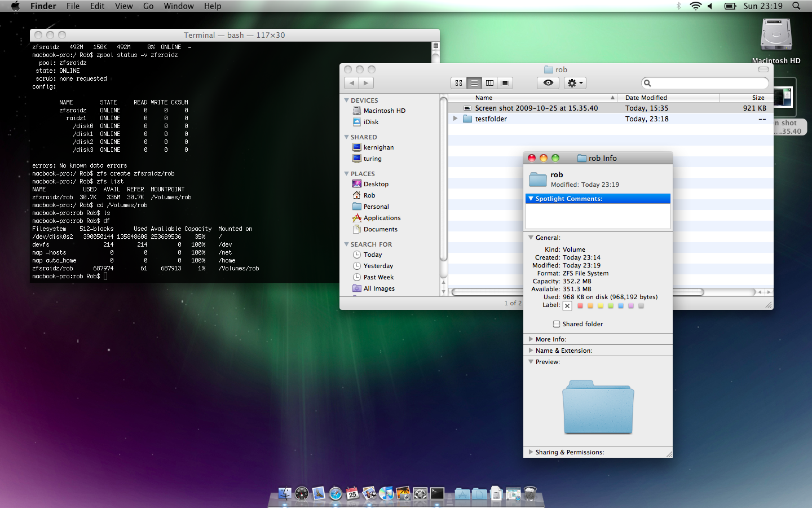Open System Preferences from the Dock

tap(420, 494)
